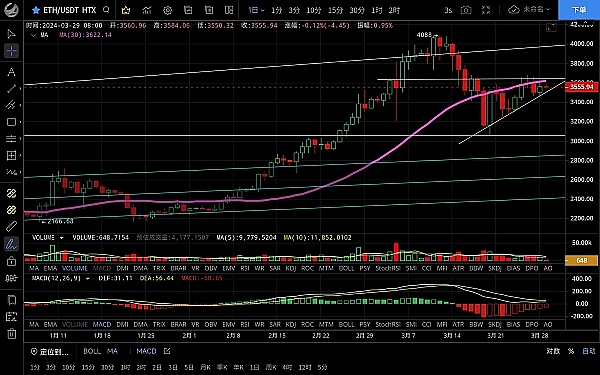The height and width of the screenshot is (375, 600).
Task: Open chart settings gear icon
Action: click(168, 10)
